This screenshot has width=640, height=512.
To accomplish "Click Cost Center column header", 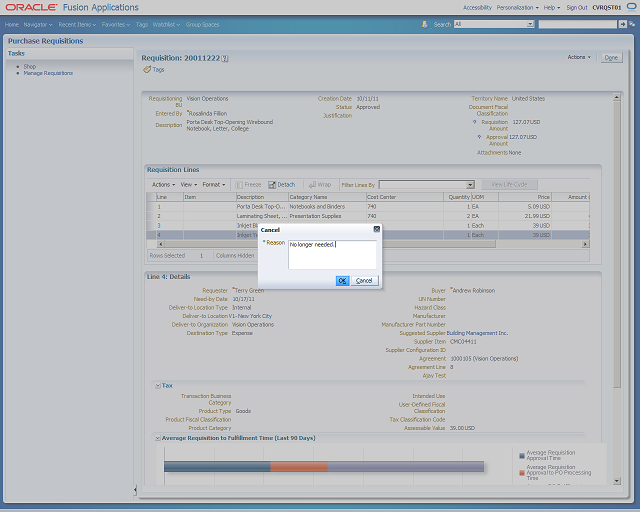I will click(404, 197).
